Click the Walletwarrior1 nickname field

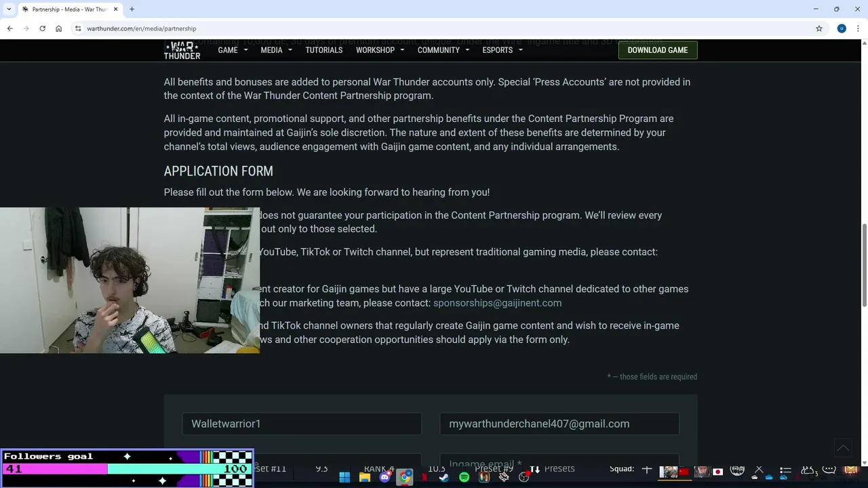(x=302, y=424)
